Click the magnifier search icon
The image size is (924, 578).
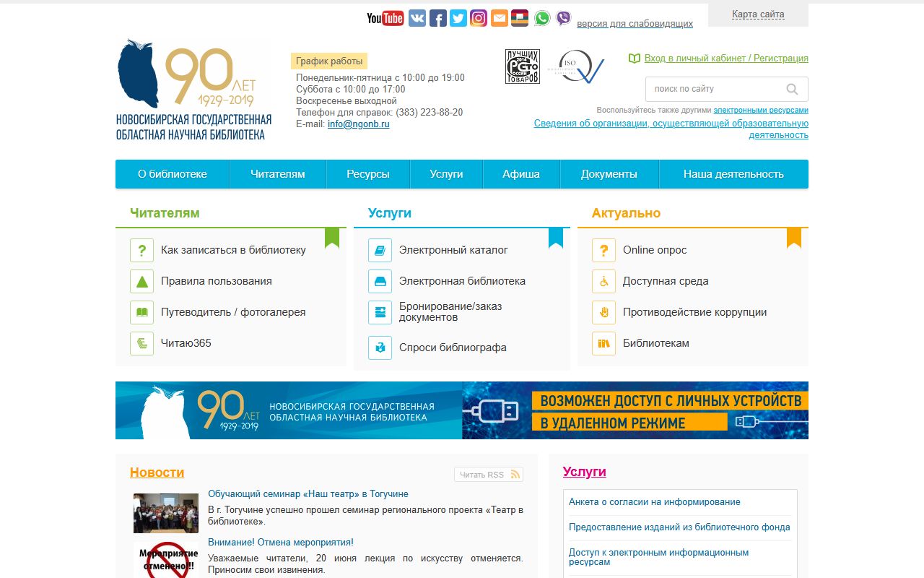[792, 89]
